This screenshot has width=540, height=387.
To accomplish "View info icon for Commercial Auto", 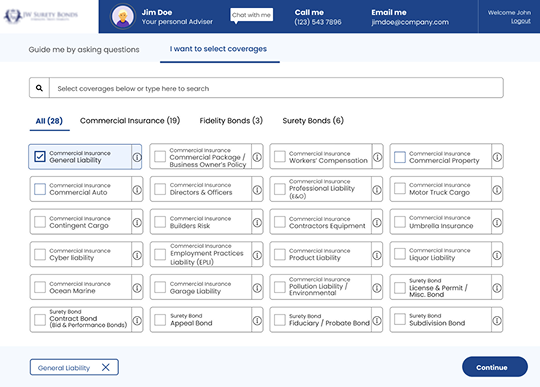I will 137,190.
